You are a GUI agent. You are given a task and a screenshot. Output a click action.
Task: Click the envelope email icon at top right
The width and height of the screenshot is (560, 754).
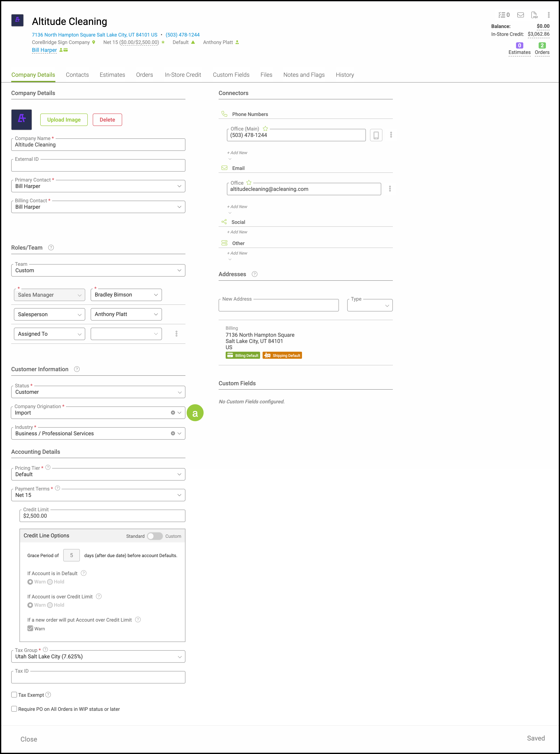click(x=520, y=15)
